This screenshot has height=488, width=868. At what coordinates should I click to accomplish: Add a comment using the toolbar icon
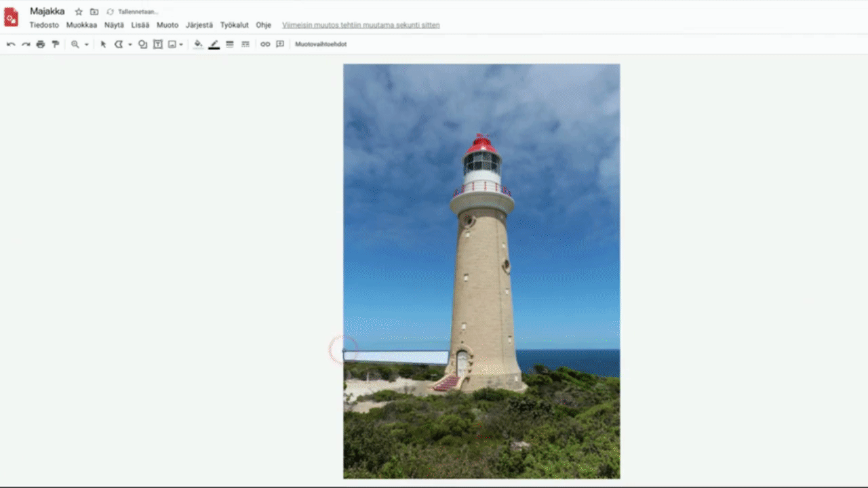click(x=280, y=44)
